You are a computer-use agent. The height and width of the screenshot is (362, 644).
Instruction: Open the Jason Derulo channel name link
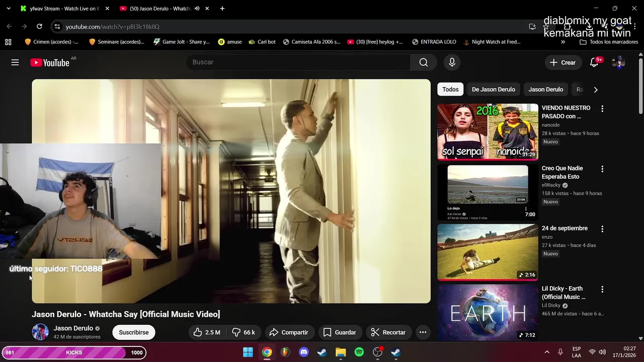click(73, 328)
